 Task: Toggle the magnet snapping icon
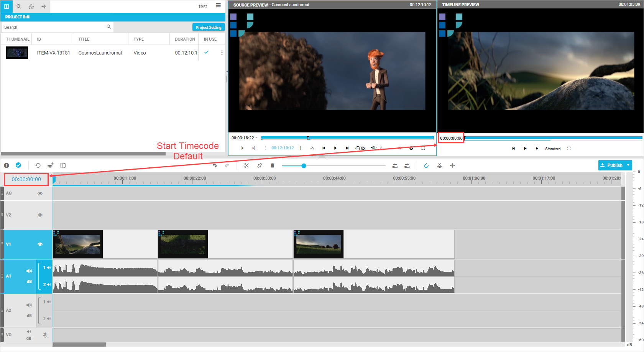click(x=426, y=165)
